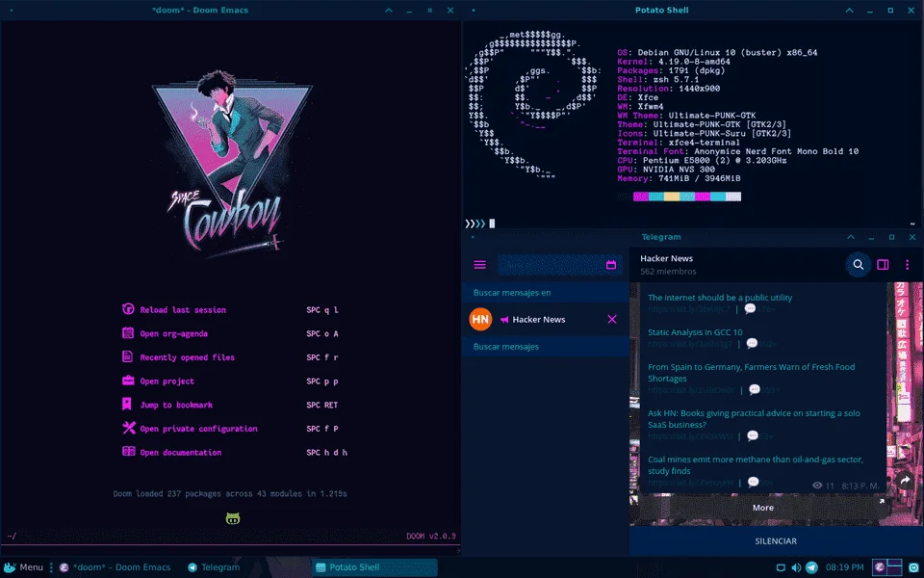Click the Open project briefcase icon
Screen dimensions: 924x578
128,381
